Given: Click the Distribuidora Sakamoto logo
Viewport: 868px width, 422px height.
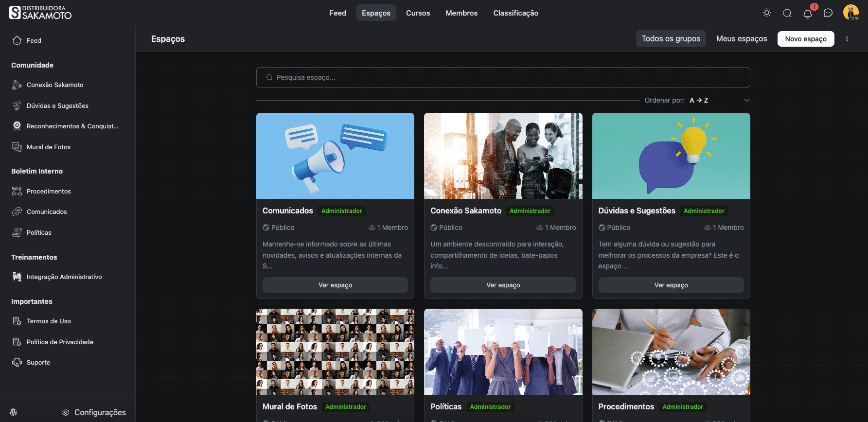Looking at the screenshot, I should pos(40,13).
